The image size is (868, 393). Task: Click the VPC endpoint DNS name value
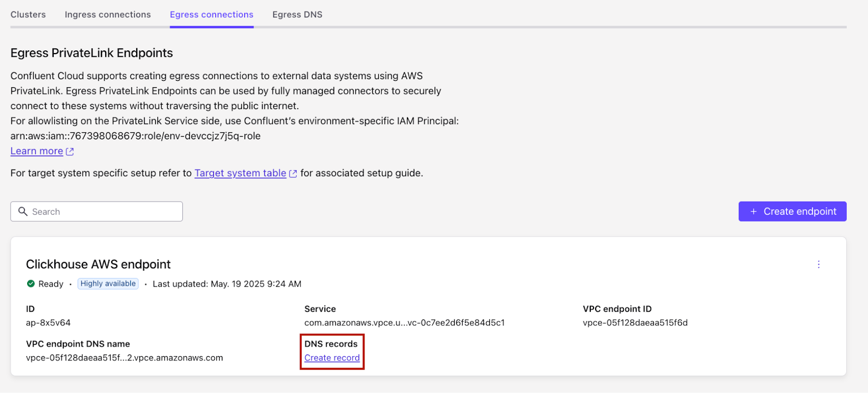click(x=124, y=358)
